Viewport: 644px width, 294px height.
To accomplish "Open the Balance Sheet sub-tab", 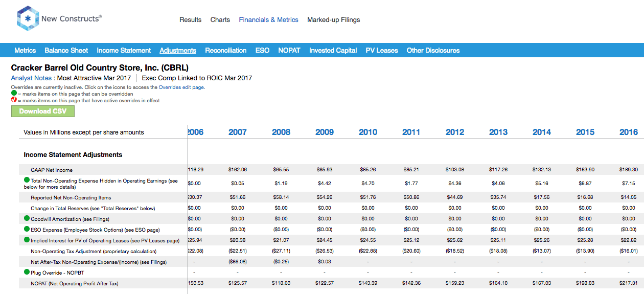I will (66, 50).
